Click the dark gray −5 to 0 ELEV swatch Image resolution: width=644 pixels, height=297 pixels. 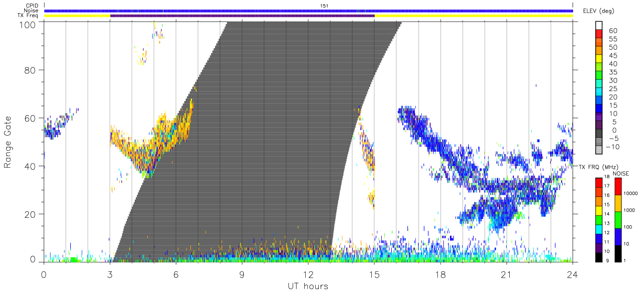(599, 134)
